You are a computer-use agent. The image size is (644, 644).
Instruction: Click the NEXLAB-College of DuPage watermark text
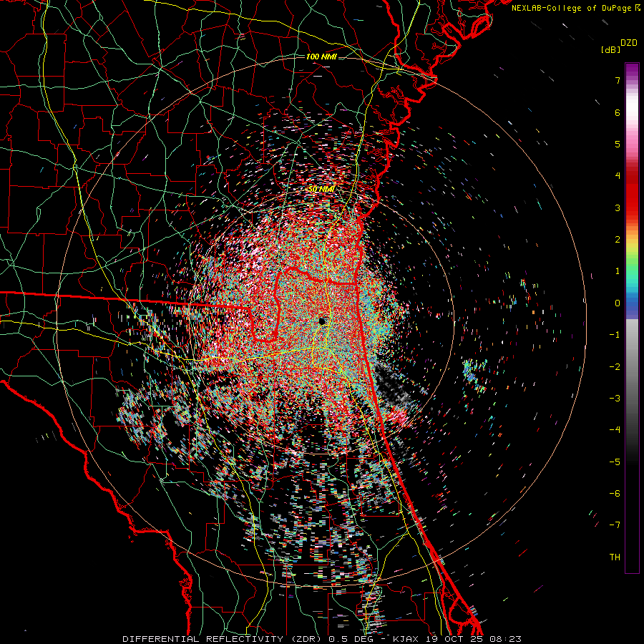tap(575, 8)
